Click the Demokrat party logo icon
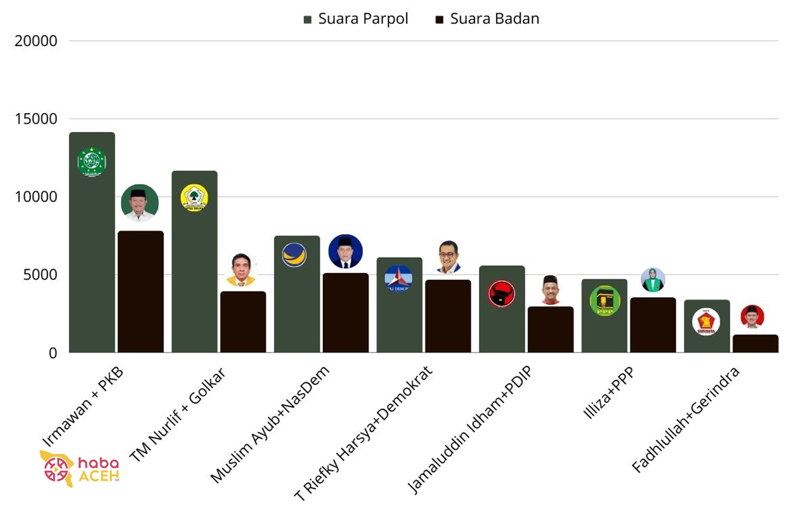The image size is (812, 508). click(x=398, y=278)
